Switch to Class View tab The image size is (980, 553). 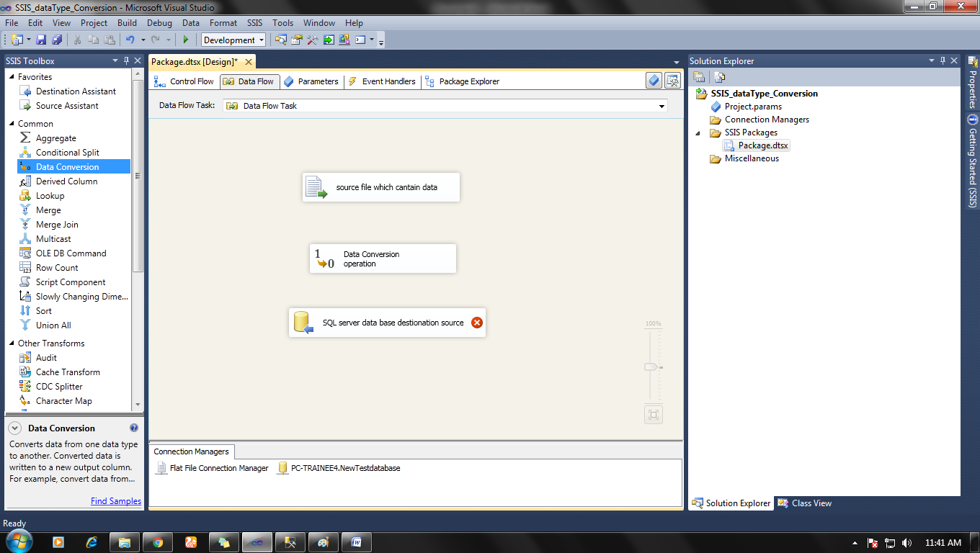coord(804,503)
